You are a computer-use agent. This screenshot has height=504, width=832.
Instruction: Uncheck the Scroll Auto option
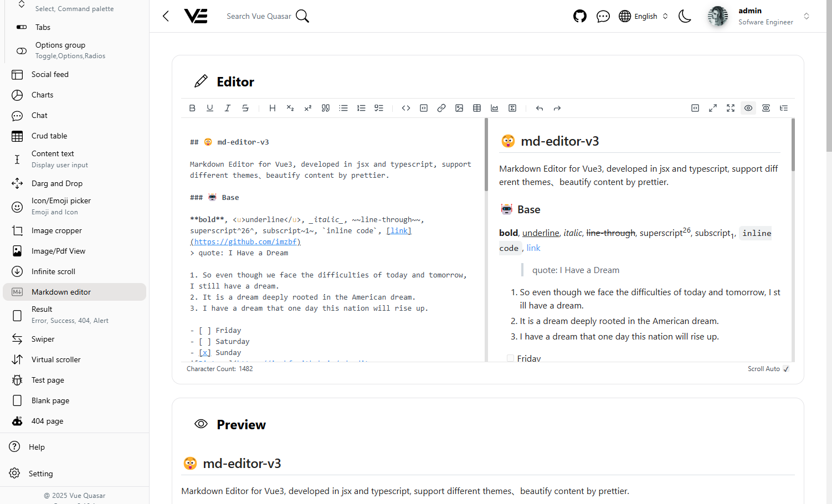click(786, 368)
